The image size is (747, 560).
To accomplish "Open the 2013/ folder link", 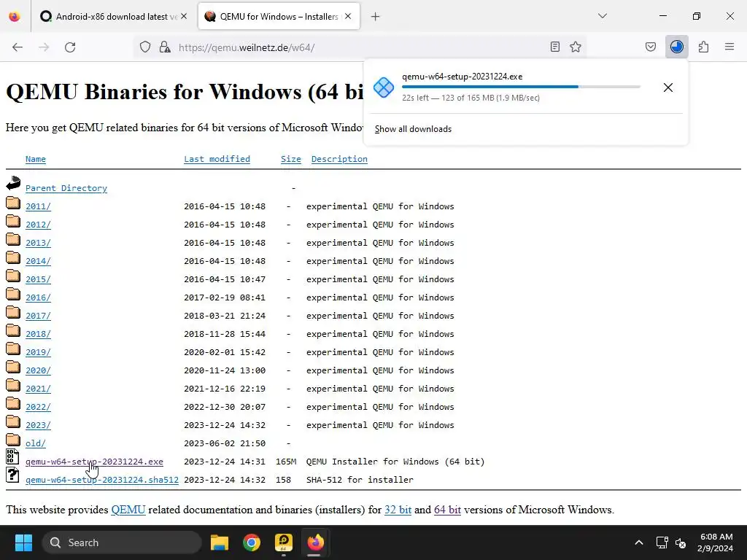I will pyautogui.click(x=38, y=243).
